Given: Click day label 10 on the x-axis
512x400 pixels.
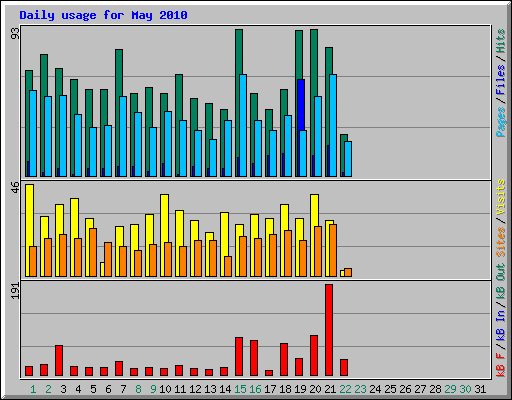Looking at the screenshot, I should (165, 389).
